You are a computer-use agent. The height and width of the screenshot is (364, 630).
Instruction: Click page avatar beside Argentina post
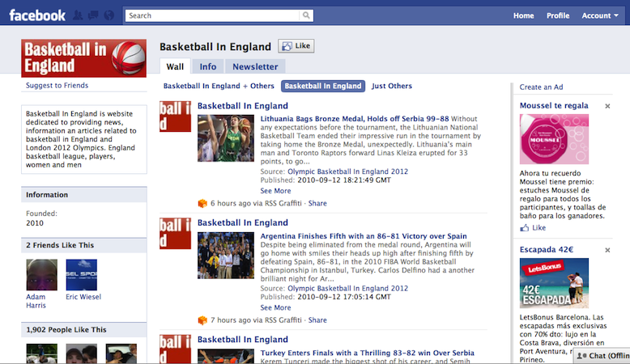(175, 233)
